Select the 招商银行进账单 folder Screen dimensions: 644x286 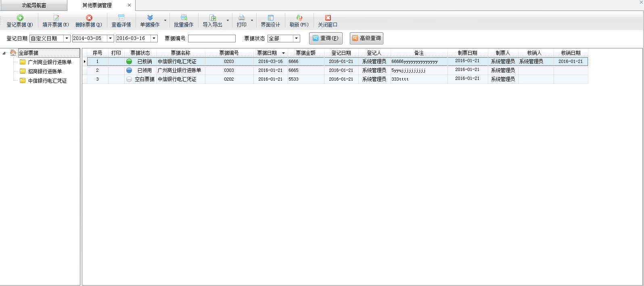pyautogui.click(x=45, y=71)
